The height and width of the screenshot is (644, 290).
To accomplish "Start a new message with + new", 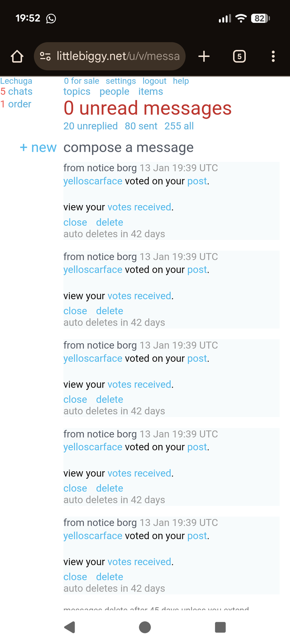I will coord(38,147).
